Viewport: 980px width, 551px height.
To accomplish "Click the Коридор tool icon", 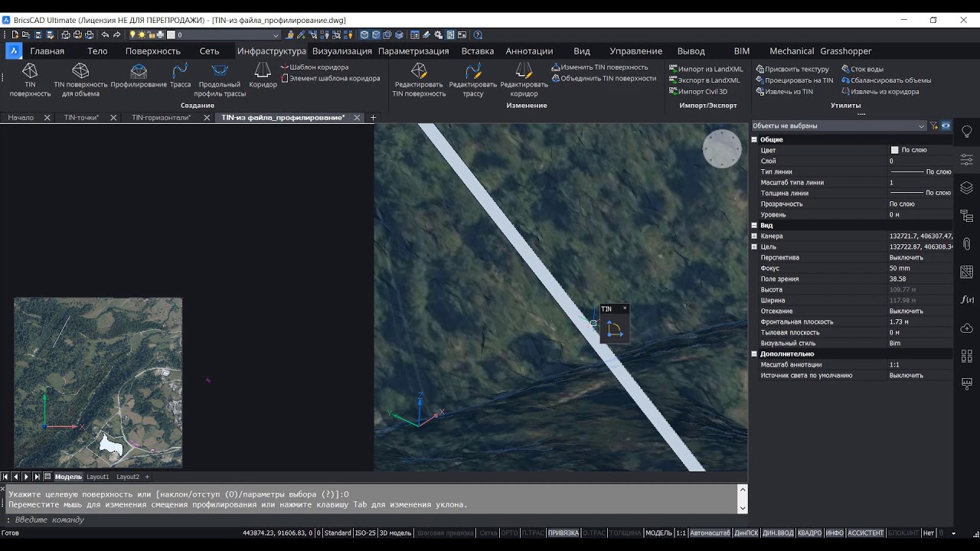I will (263, 71).
